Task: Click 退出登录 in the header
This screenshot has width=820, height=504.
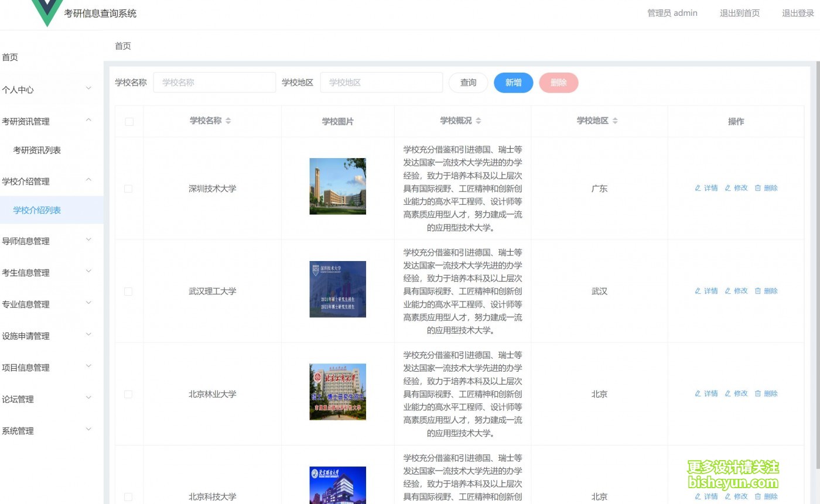Action: point(798,13)
